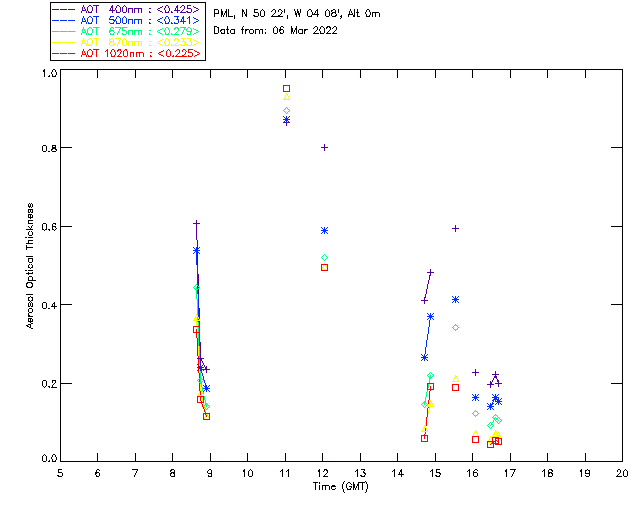Click the x-axis tick label 13

point(360,473)
